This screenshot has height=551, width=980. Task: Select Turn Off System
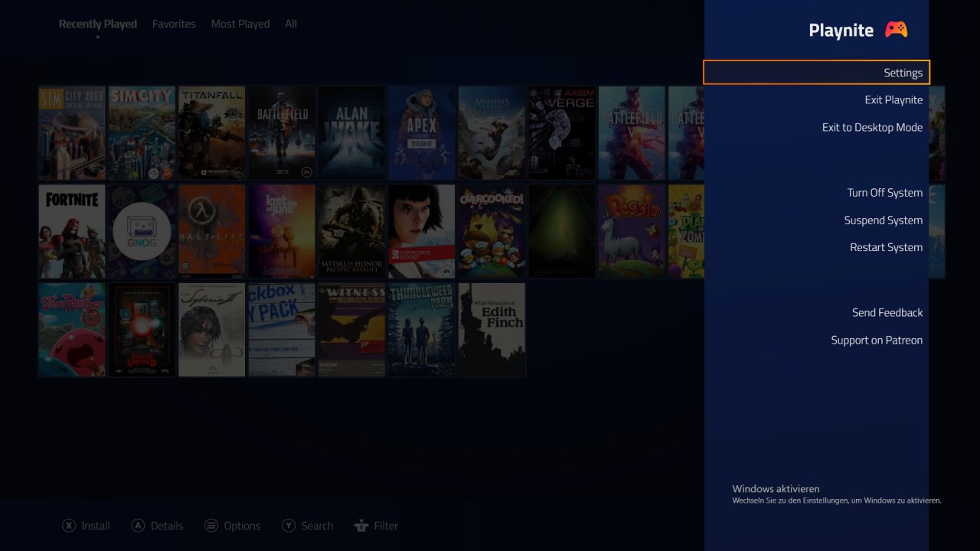click(x=884, y=193)
